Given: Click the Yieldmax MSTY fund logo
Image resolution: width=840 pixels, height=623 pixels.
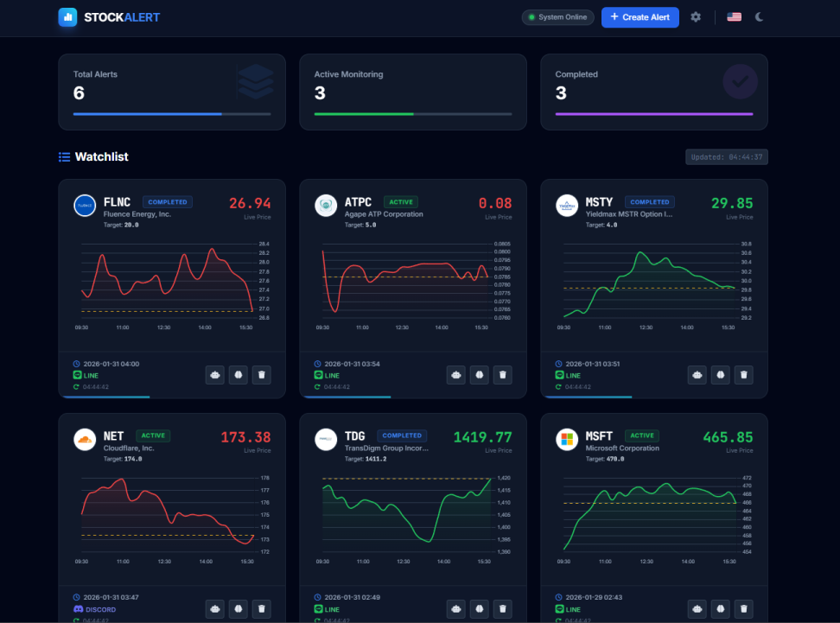Looking at the screenshot, I should pyautogui.click(x=567, y=206).
